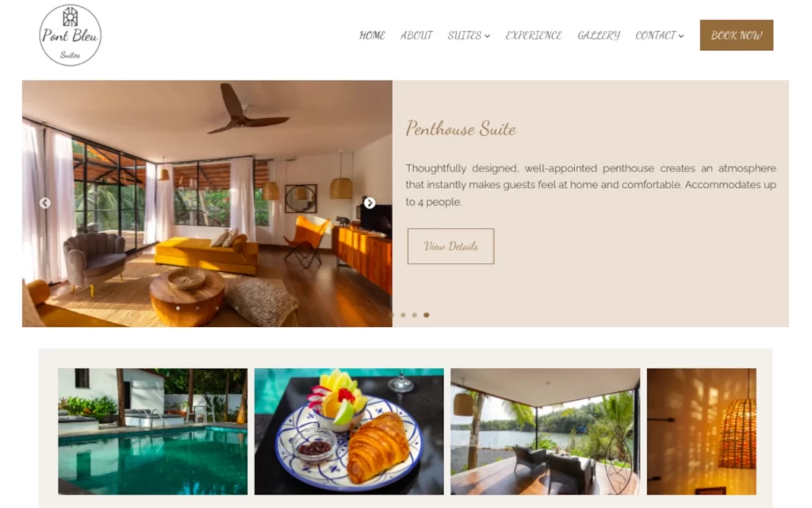
Task: Open the wicker lamp photo
Action: [701, 431]
